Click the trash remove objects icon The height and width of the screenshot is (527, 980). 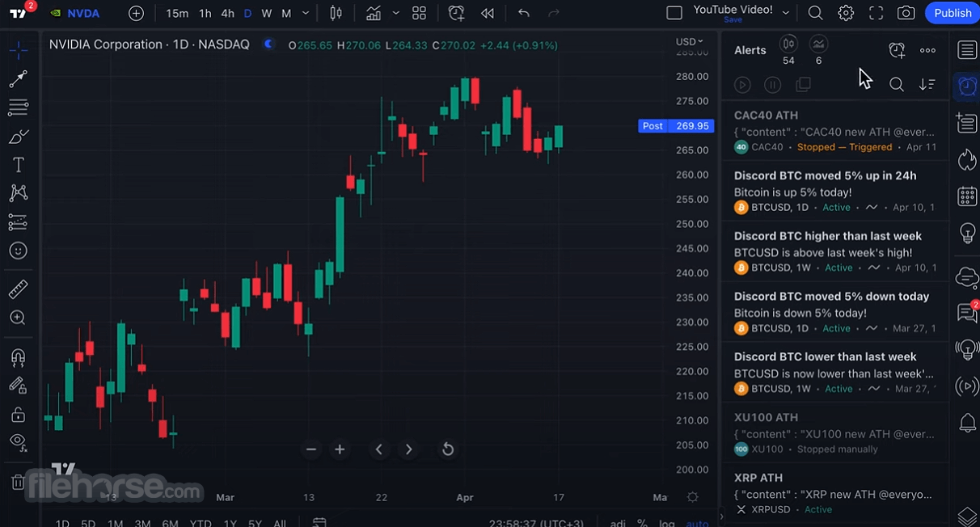pos(18,483)
